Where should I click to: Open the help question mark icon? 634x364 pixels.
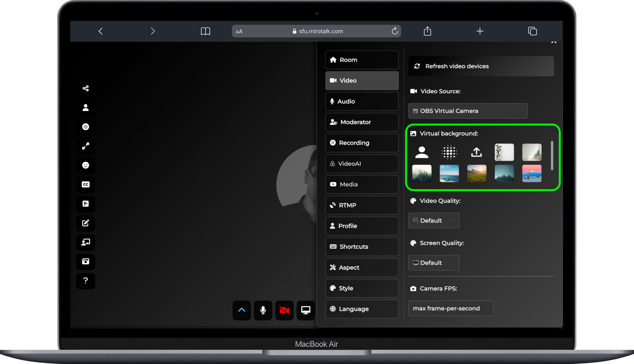point(86,280)
